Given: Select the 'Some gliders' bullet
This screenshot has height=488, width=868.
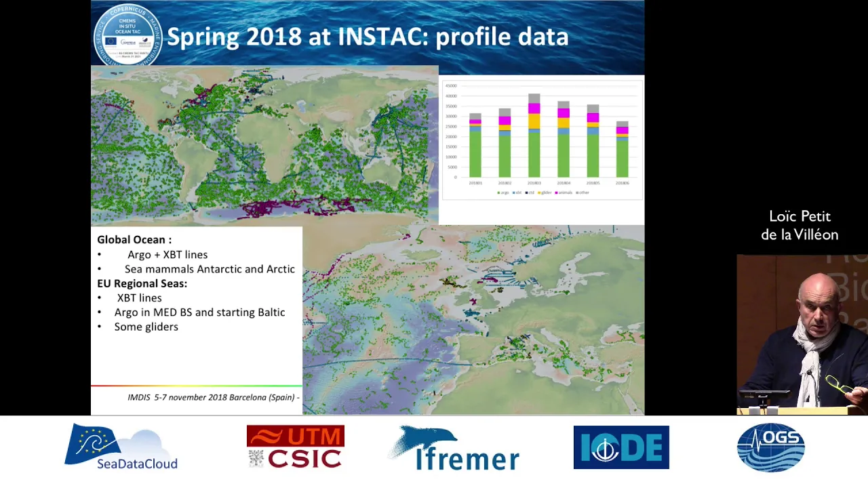Looking at the screenshot, I should 146,327.
